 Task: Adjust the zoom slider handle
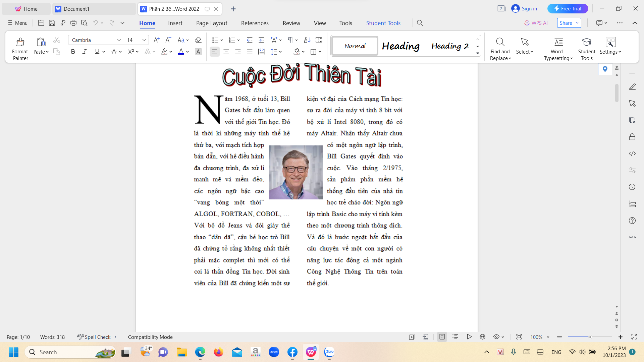point(590,337)
